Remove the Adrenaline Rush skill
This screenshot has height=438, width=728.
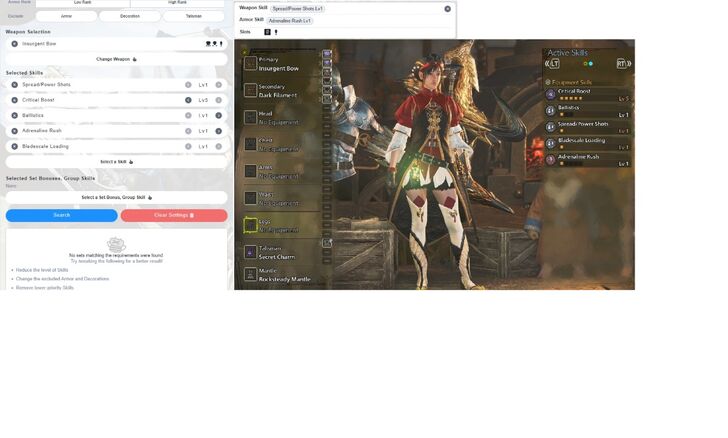click(12, 131)
